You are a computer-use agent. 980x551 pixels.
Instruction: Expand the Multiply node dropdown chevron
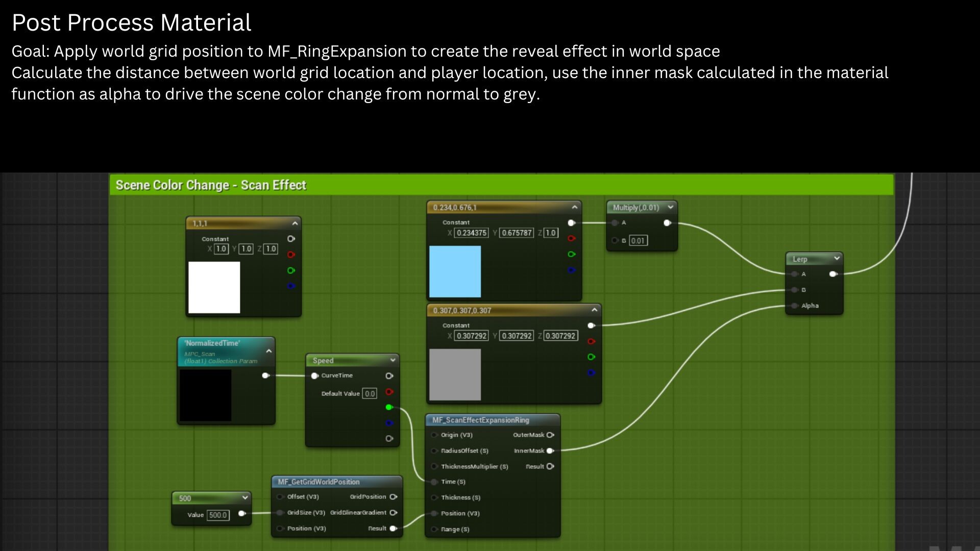(x=670, y=207)
